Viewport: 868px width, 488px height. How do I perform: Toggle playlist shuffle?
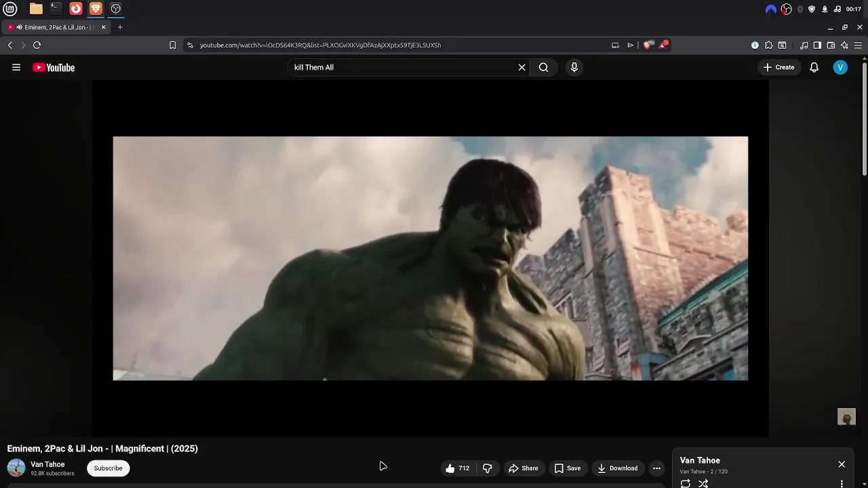tap(703, 483)
